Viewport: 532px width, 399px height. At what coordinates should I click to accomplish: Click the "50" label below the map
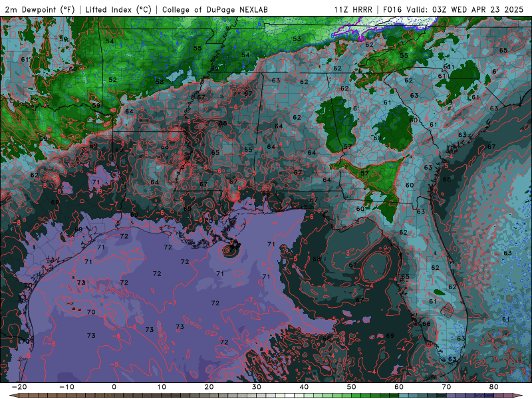click(x=352, y=387)
